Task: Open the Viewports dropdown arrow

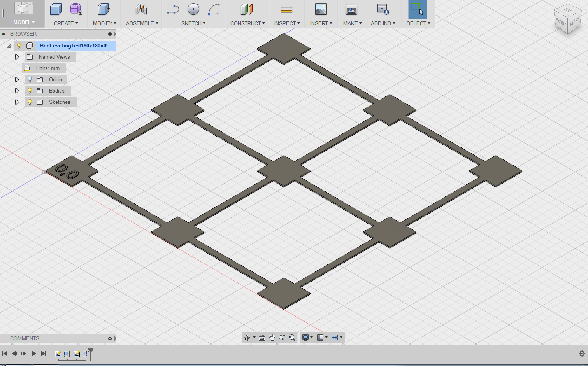Action: [x=341, y=338]
